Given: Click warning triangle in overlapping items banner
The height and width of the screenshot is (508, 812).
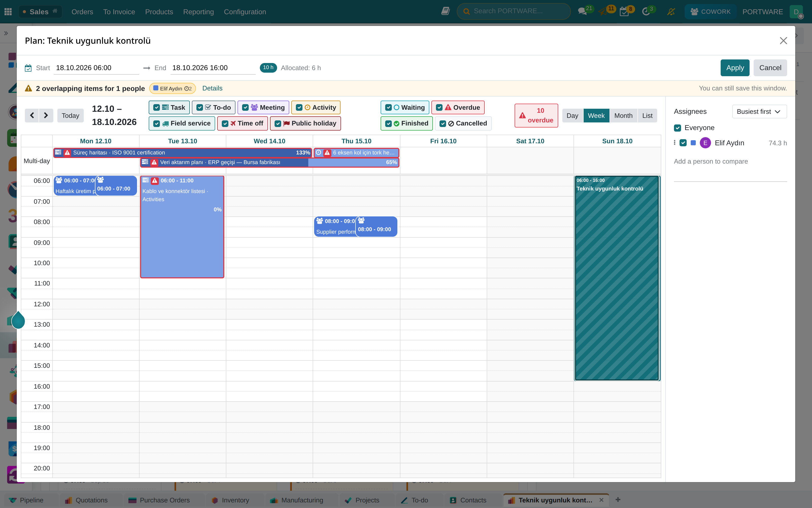Looking at the screenshot, I should click(28, 88).
